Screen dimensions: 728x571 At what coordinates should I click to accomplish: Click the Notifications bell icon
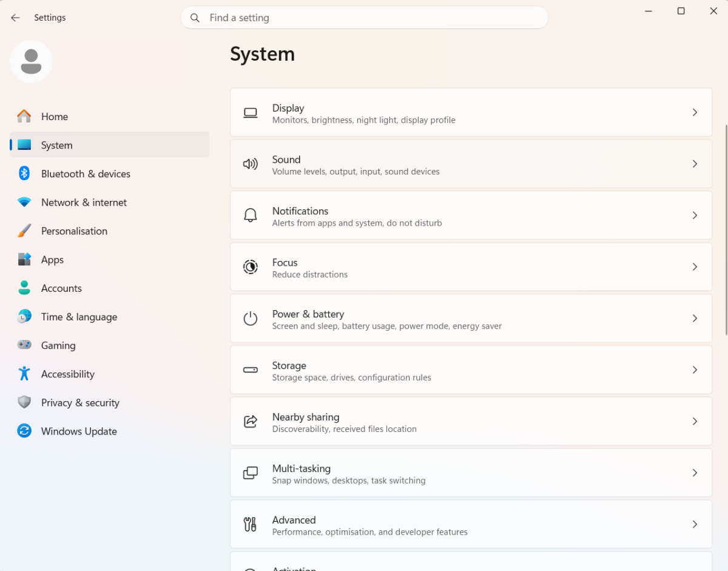tap(251, 215)
